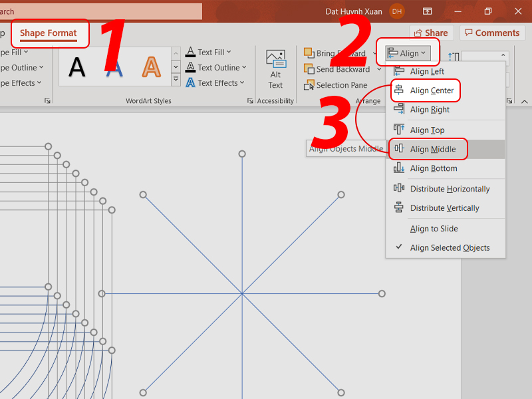Select the Align Left icon
Viewport: 532px width, 399px height.
coord(399,71)
